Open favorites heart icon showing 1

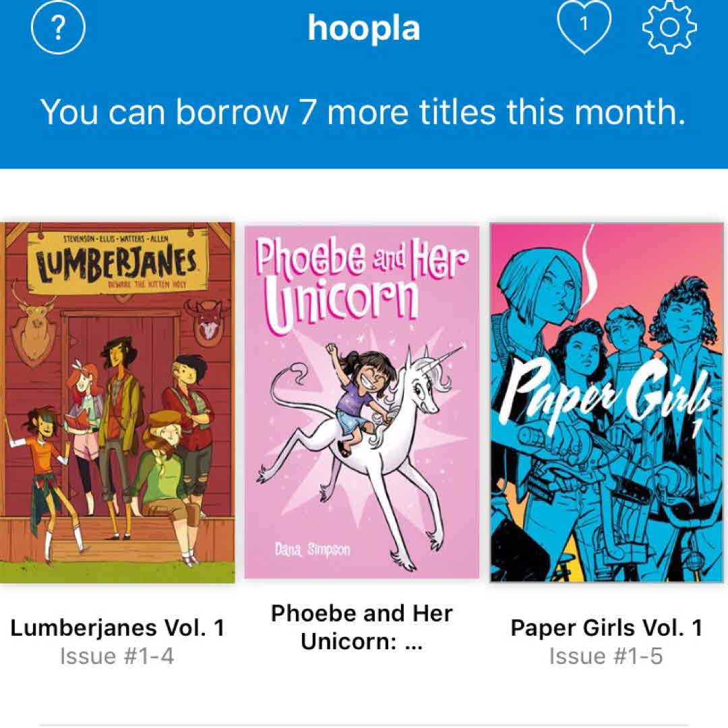(x=584, y=26)
